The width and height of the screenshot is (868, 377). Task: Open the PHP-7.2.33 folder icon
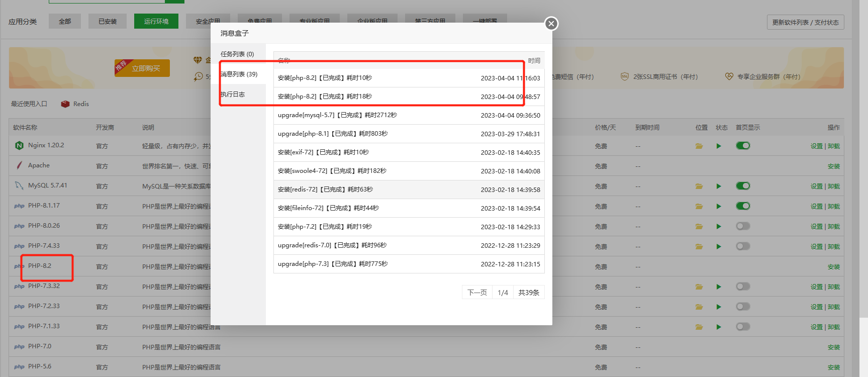coord(699,307)
